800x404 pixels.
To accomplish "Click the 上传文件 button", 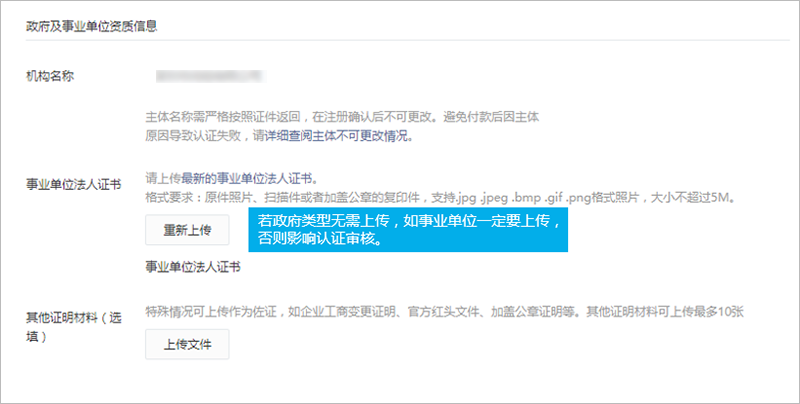I will (x=187, y=344).
